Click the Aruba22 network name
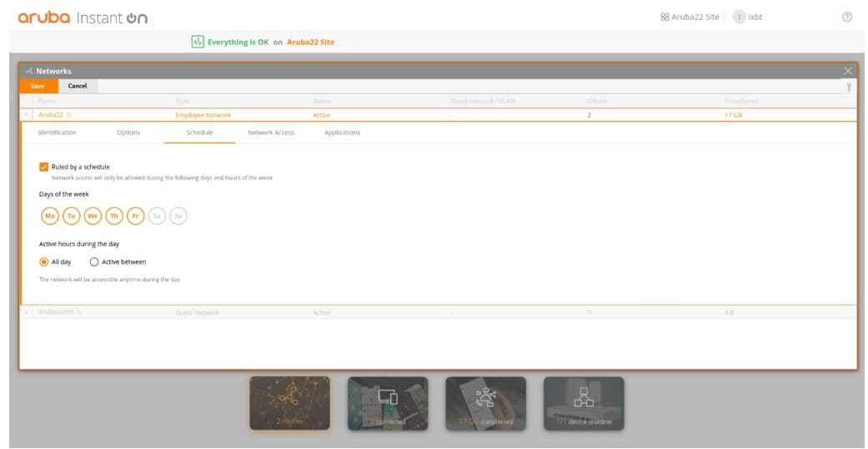The image size is (868, 449). [x=50, y=115]
